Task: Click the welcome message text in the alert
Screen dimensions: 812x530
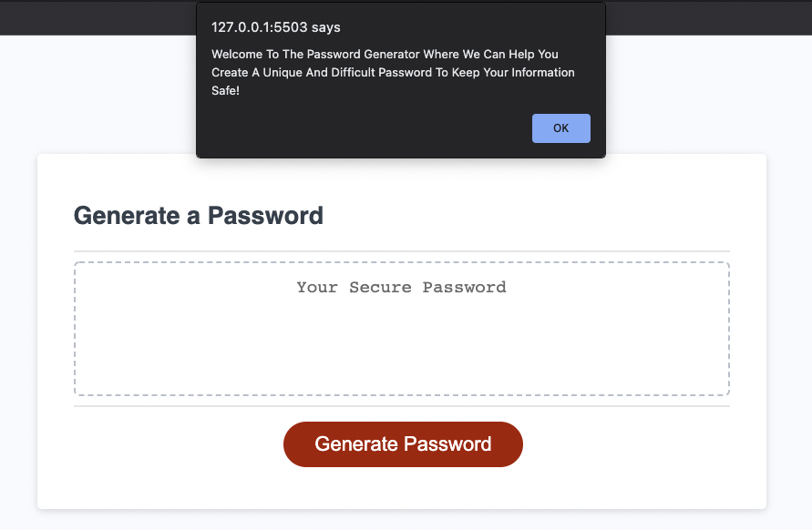Action: (393, 72)
